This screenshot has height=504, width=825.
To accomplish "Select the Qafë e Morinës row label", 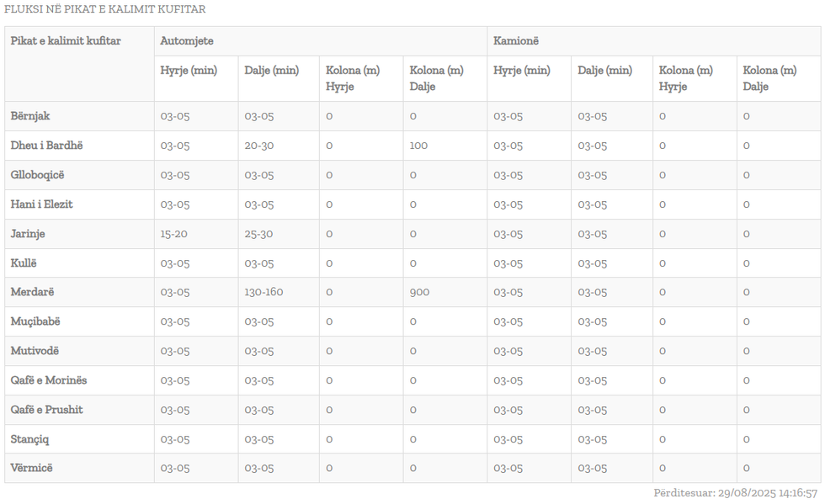I will tap(49, 380).
